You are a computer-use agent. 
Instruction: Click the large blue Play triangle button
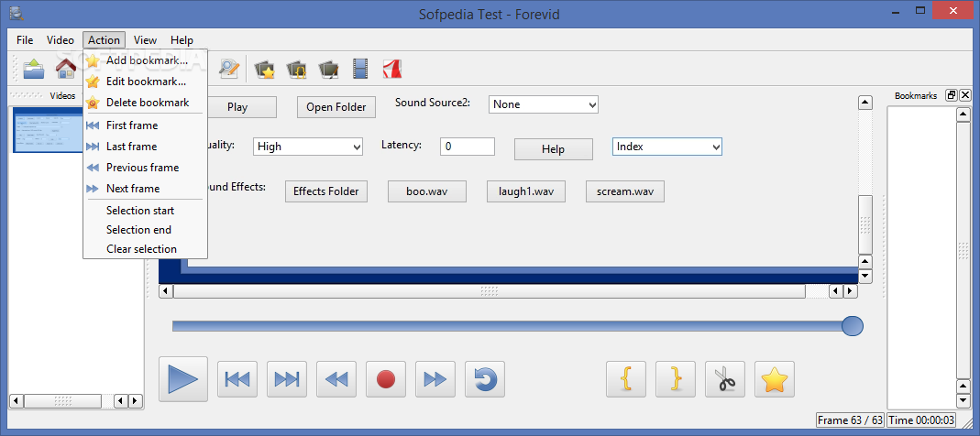pos(183,379)
